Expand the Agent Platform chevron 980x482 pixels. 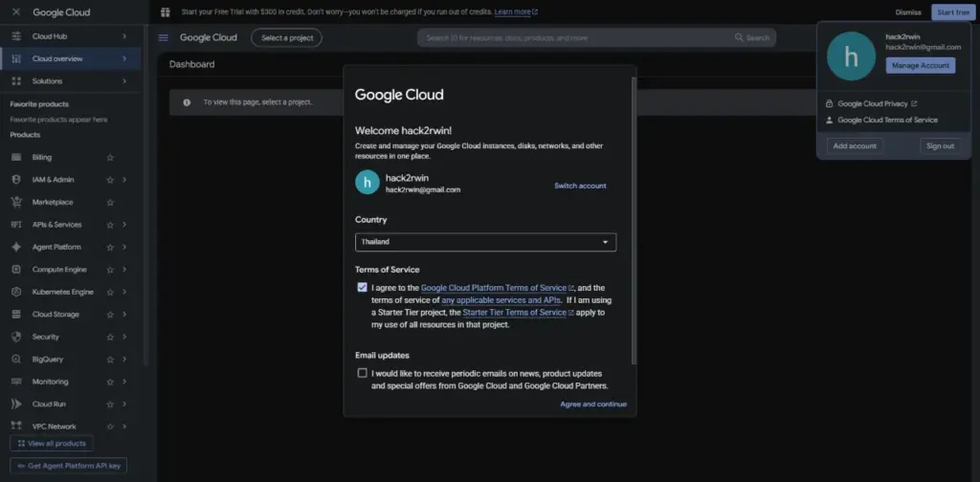pos(124,248)
